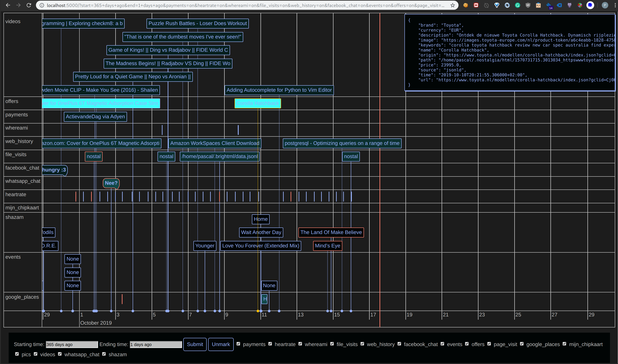Open the profile avatar P icon
The height and width of the screenshot is (364, 618).
point(605,5)
